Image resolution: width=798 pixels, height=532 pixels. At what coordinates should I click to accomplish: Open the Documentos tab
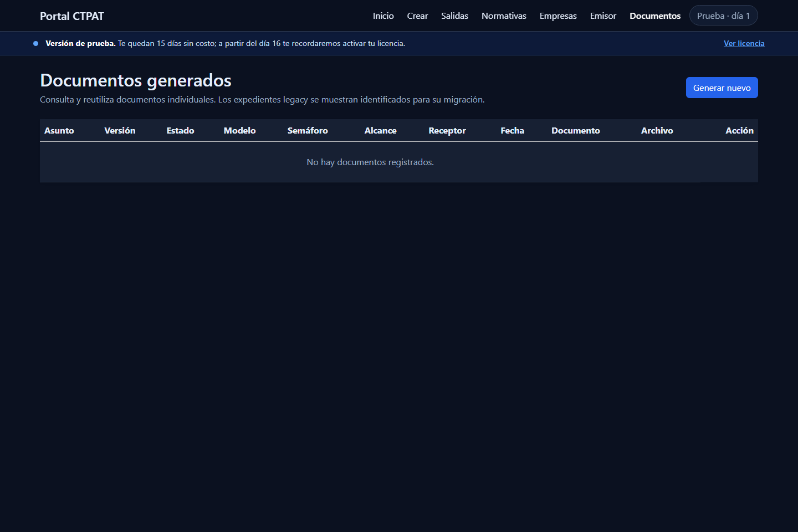click(655, 16)
